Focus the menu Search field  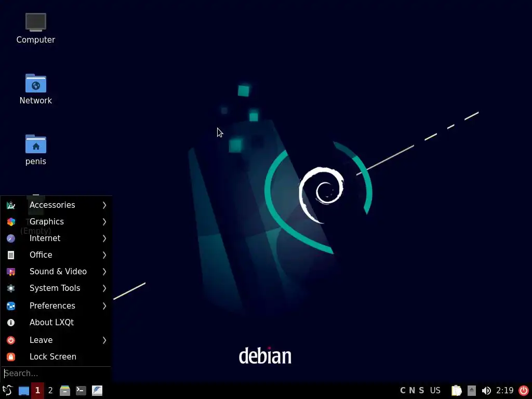(x=56, y=374)
